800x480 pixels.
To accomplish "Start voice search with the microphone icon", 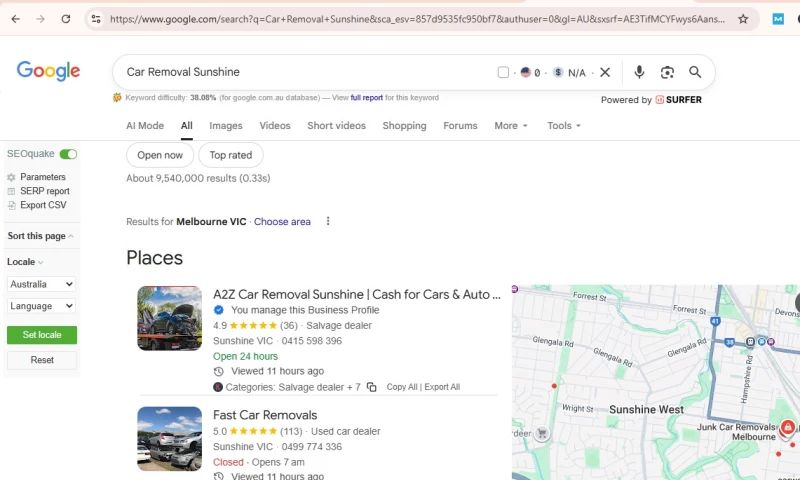I will [639, 72].
